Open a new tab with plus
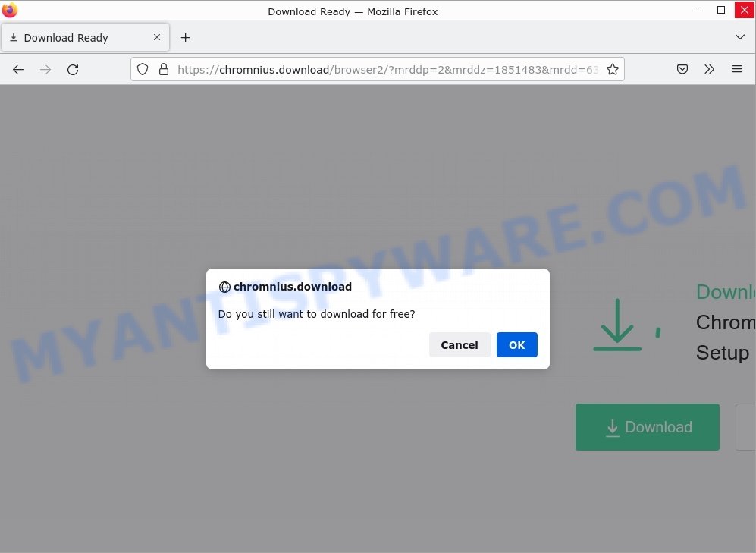756x553 pixels. (185, 38)
